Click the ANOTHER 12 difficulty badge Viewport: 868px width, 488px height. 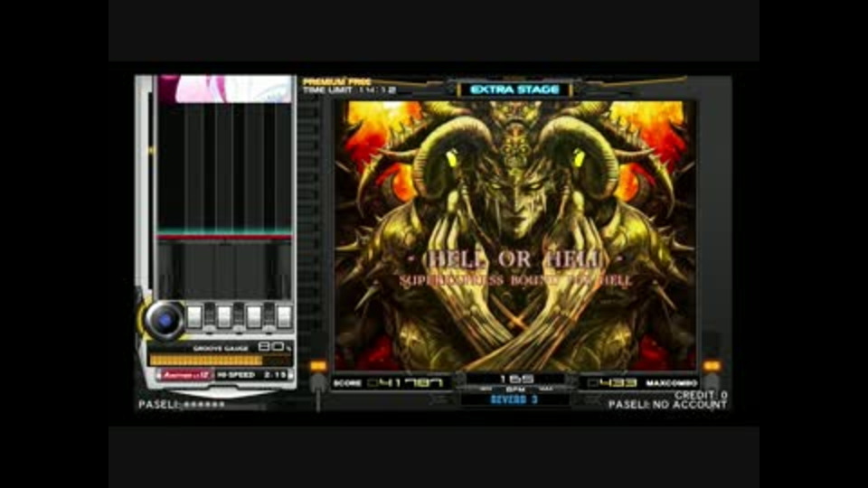[185, 375]
